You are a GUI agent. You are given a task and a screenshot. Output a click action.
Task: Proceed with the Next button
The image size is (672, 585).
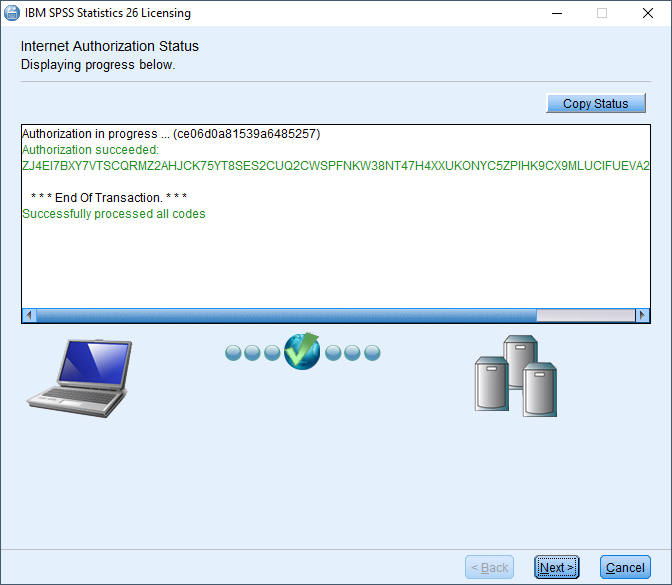tap(556, 567)
